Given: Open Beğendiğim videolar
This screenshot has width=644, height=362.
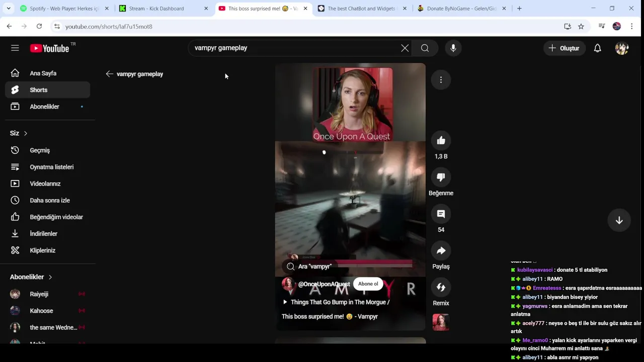Looking at the screenshot, I should (48, 217).
